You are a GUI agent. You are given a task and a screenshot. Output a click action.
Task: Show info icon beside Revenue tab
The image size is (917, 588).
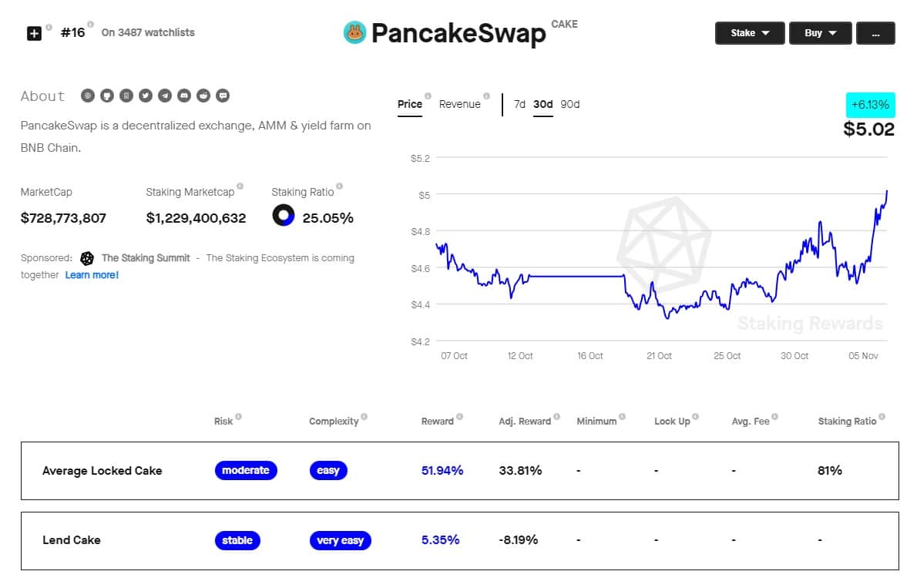486,96
